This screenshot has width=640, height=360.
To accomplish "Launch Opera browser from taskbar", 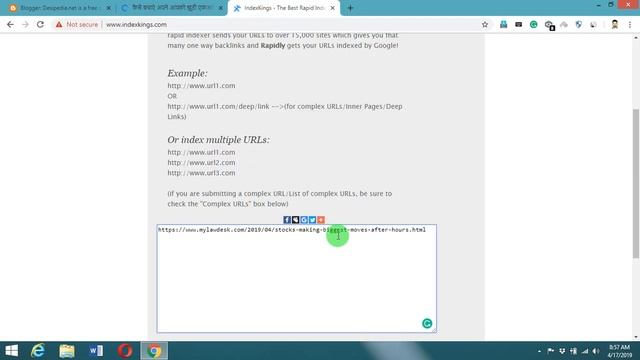I will pyautogui.click(x=125, y=351).
